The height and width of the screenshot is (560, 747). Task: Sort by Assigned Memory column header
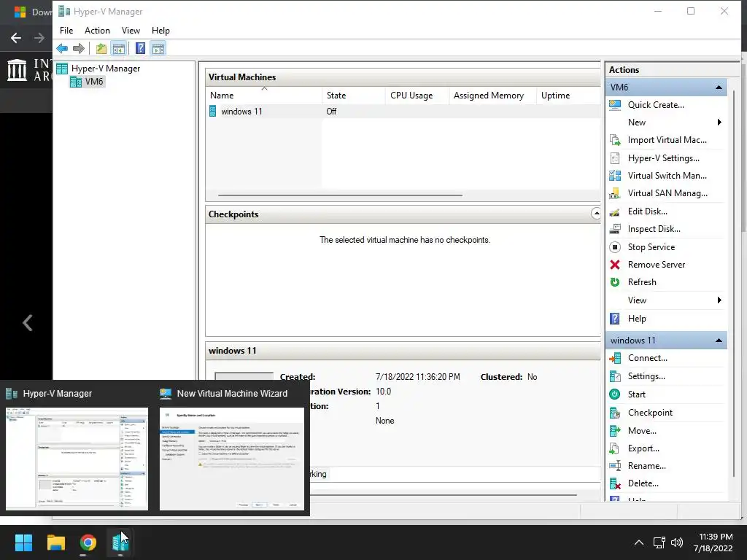[x=492, y=96]
